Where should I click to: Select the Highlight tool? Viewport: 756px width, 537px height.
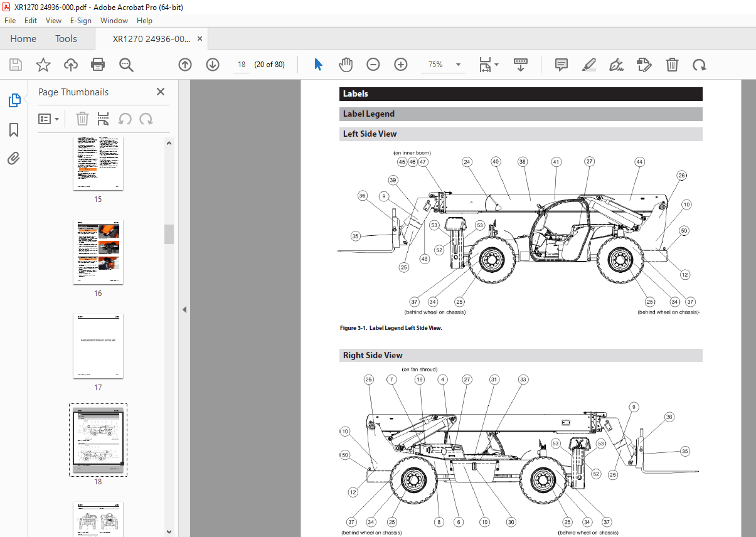(x=588, y=65)
